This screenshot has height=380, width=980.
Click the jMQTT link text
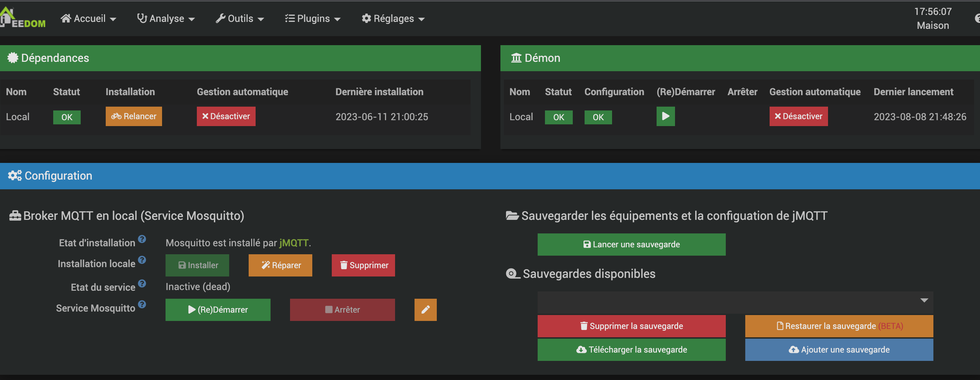click(x=294, y=243)
